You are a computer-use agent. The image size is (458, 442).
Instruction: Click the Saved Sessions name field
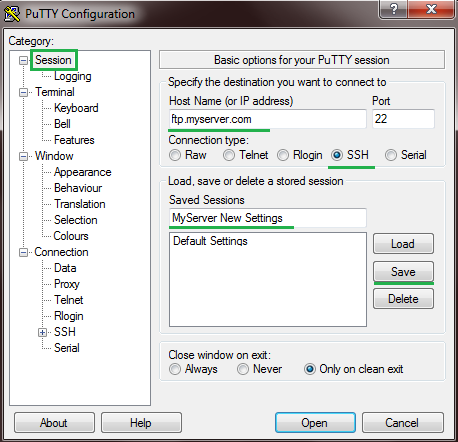(268, 218)
